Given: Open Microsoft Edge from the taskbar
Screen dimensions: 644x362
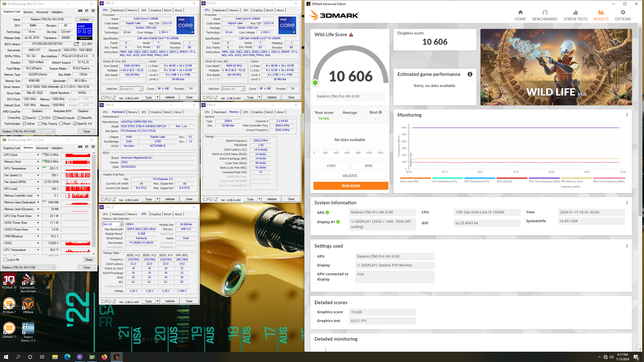Looking at the screenshot, I should 67,357.
